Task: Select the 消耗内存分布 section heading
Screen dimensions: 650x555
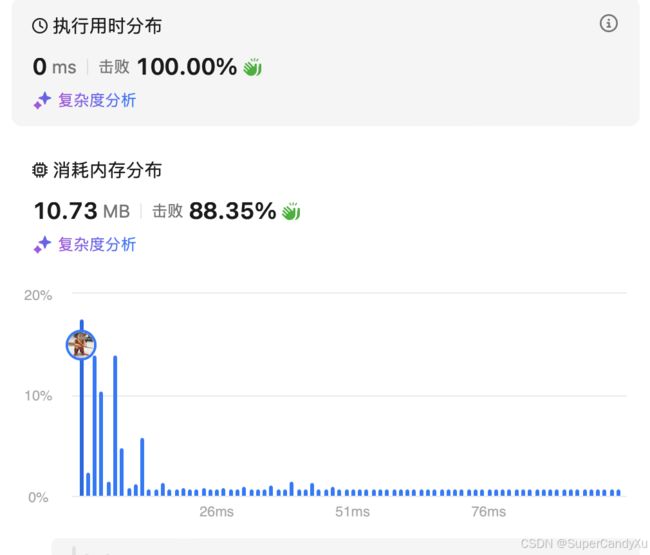Action: coord(107,170)
